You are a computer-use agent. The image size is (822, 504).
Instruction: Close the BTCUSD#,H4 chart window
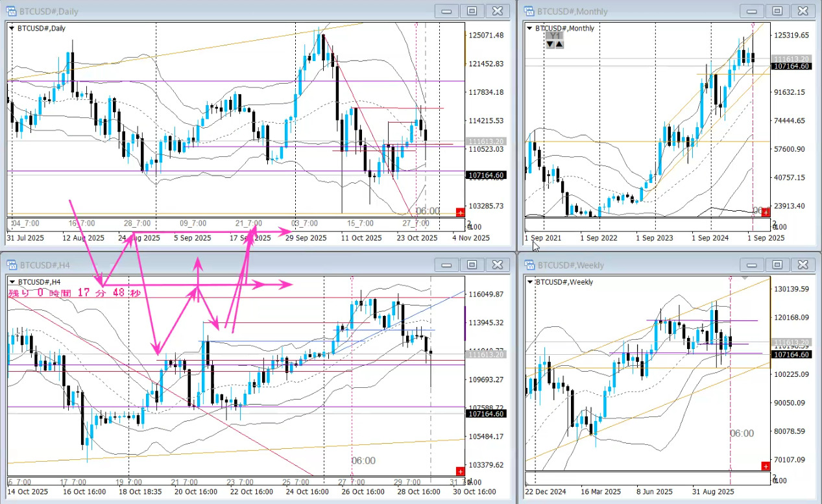click(497, 265)
